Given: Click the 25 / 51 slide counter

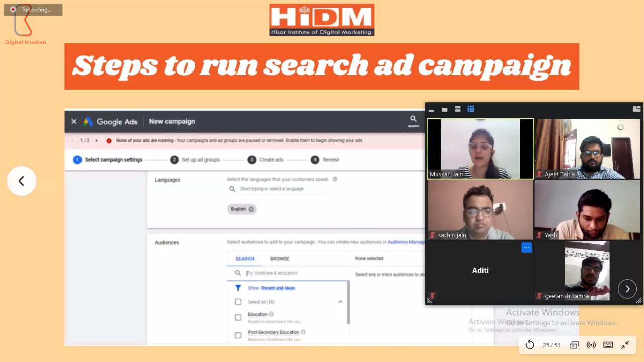Looking at the screenshot, I should 552,345.
